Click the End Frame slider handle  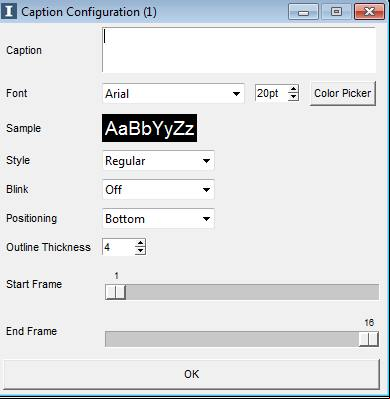pos(369,339)
